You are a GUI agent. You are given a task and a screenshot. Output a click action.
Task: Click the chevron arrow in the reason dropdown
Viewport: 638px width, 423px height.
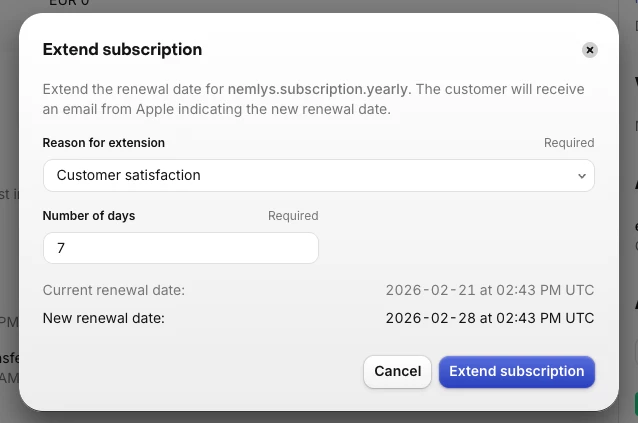point(582,176)
